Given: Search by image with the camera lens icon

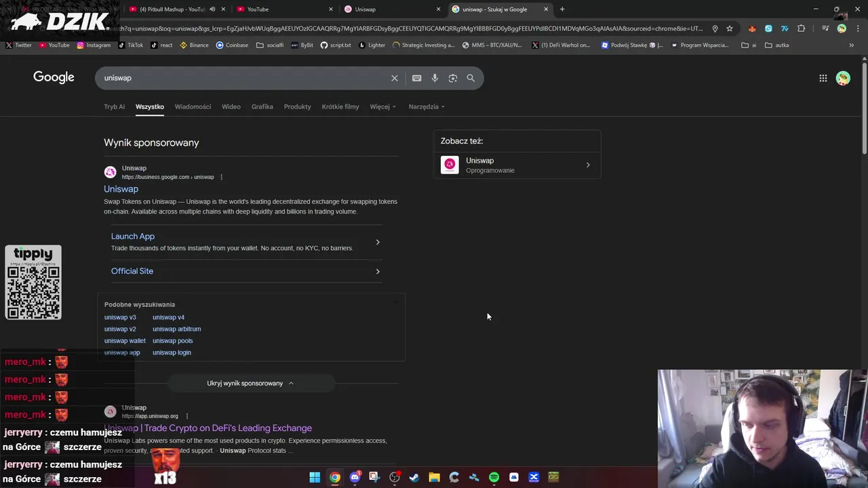Looking at the screenshot, I should point(453,78).
